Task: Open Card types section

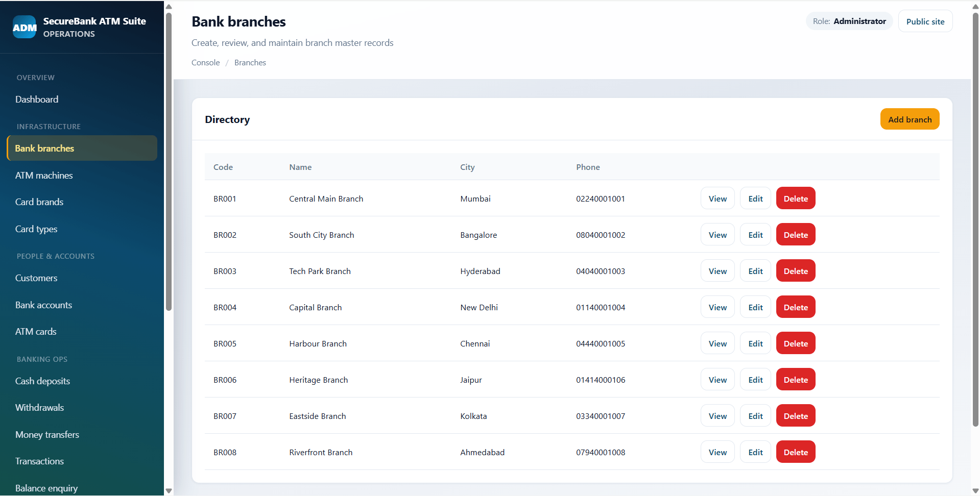Action: [x=36, y=229]
